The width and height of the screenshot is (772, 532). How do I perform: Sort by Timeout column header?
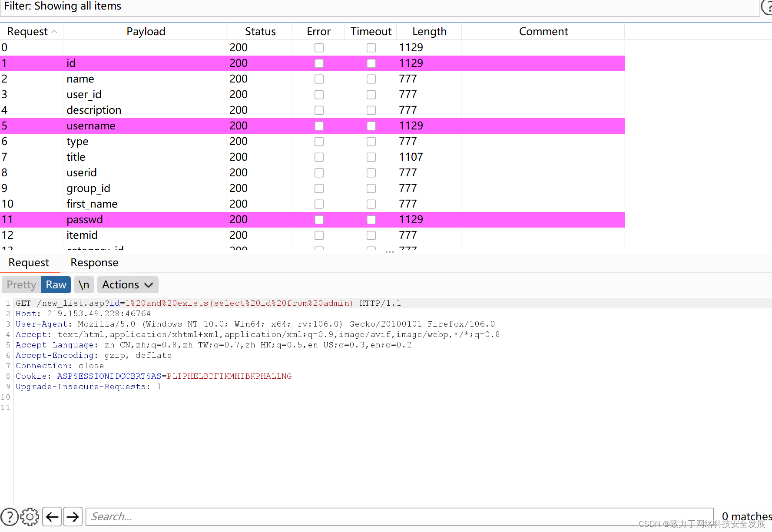click(x=371, y=32)
